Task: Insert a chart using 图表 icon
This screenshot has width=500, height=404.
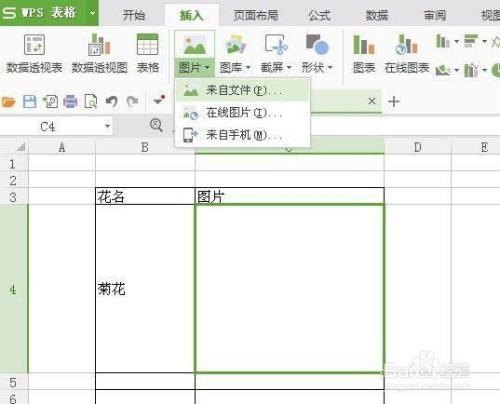Action: tap(364, 53)
